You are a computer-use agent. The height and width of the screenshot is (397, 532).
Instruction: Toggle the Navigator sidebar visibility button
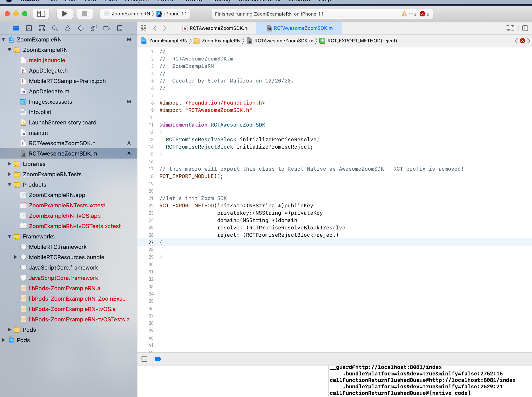(41, 14)
